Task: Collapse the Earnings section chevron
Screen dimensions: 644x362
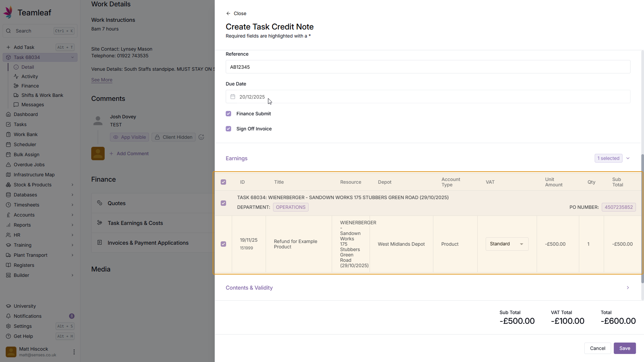Action: pyautogui.click(x=628, y=158)
